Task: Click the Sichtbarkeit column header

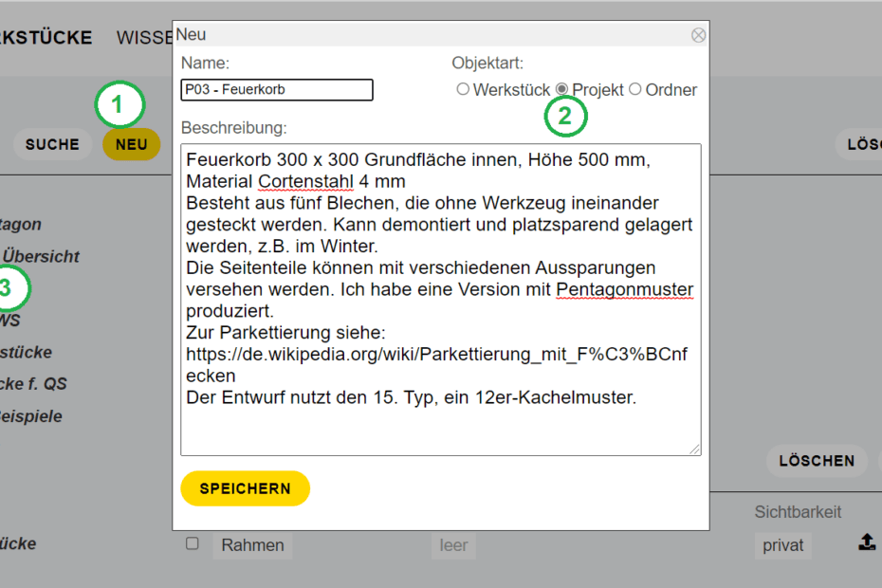Action: (798, 512)
